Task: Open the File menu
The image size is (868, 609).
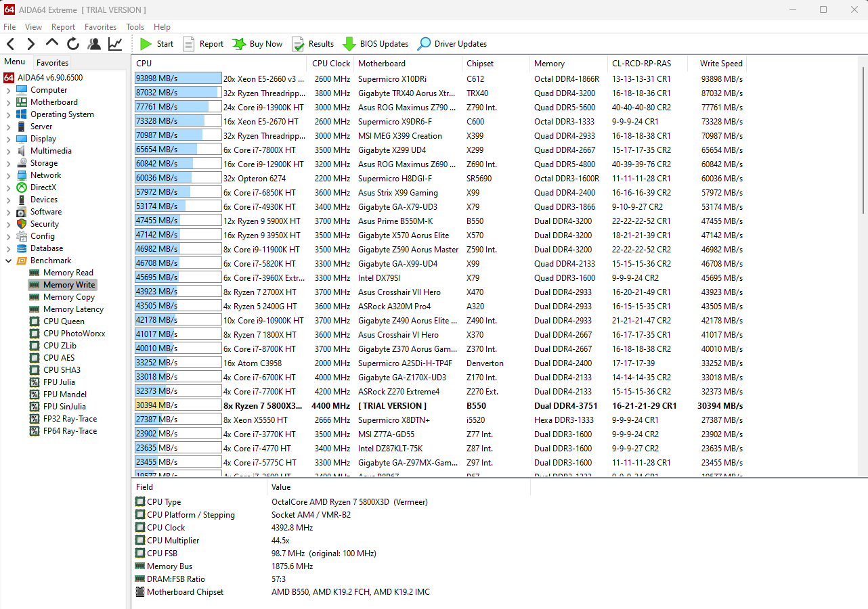Action: coord(9,27)
